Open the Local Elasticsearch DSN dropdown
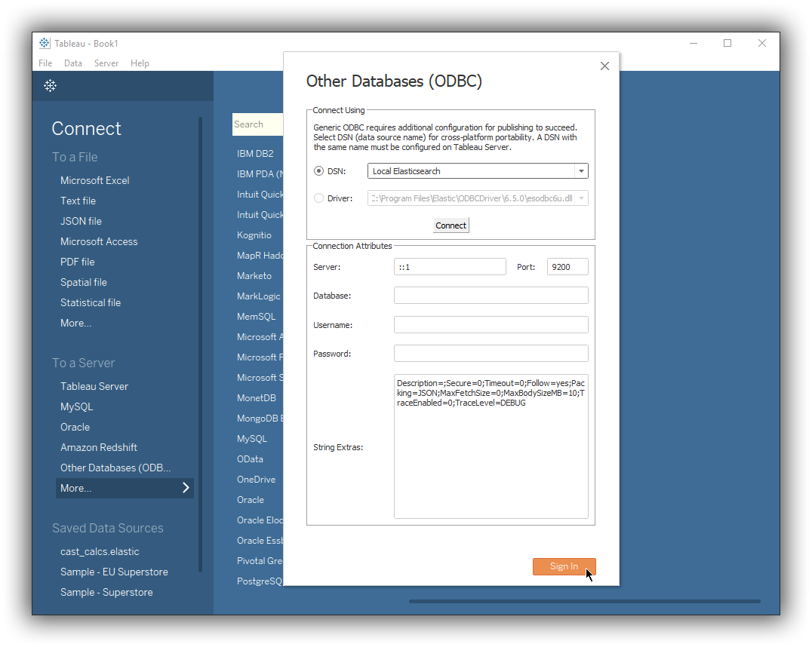Image resolution: width=812 pixels, height=647 pixels. click(x=580, y=170)
